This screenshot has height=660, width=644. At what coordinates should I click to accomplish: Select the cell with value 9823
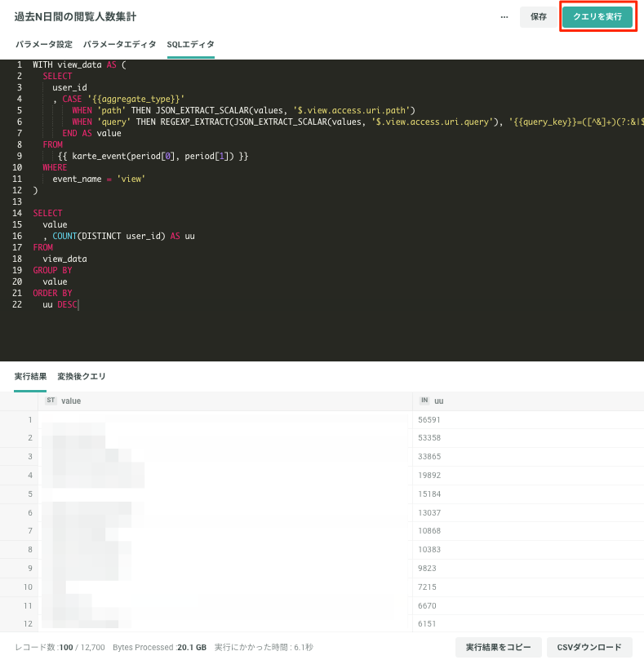528,569
